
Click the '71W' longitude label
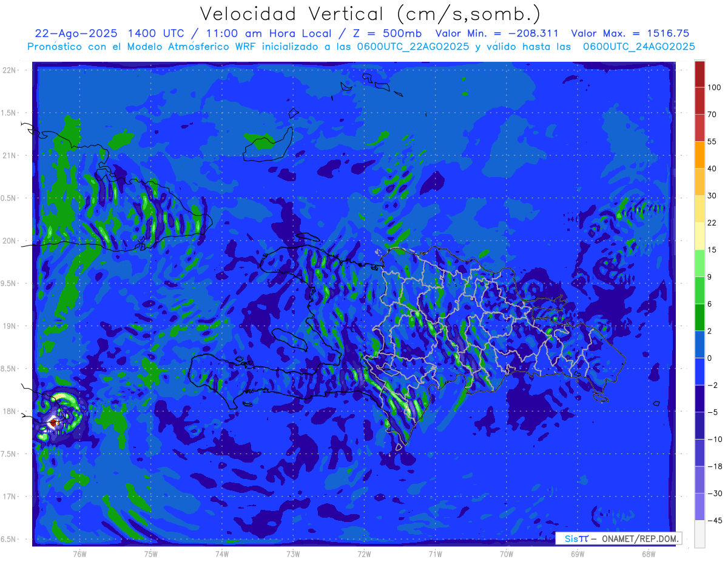click(x=435, y=554)
